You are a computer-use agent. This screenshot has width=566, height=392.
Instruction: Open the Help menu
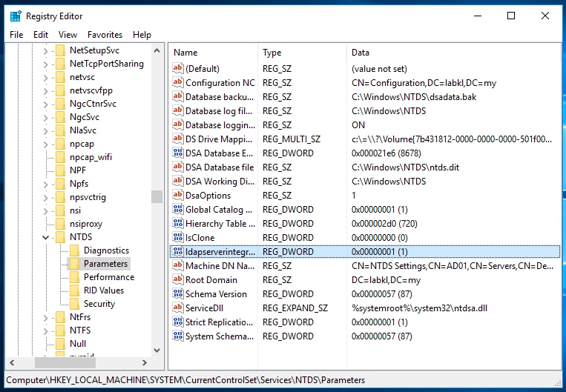tap(142, 35)
